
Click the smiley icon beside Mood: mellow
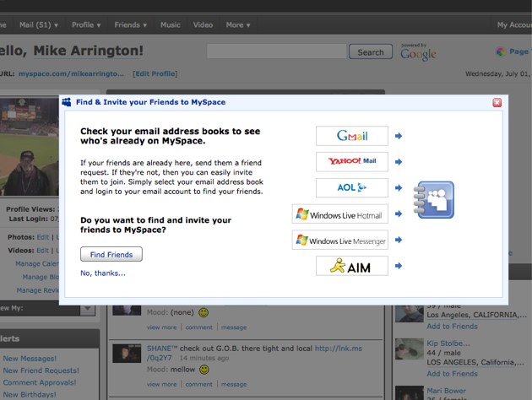[x=204, y=369]
